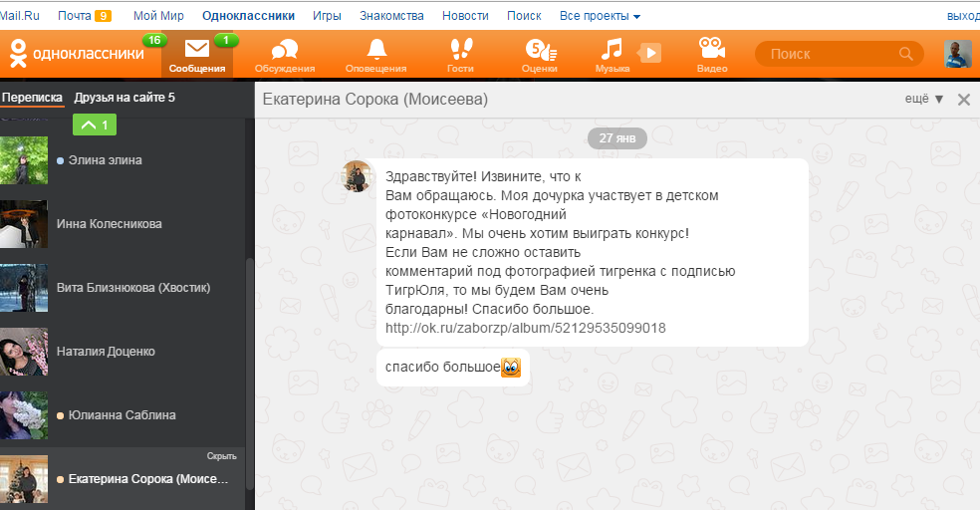
Task: Click the Одноклассники logo
Action: [77, 54]
